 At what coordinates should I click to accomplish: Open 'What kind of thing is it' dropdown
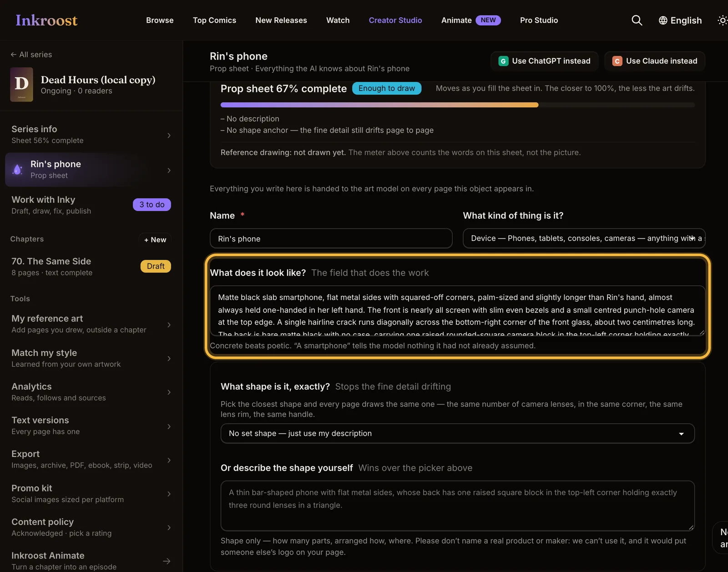click(584, 238)
